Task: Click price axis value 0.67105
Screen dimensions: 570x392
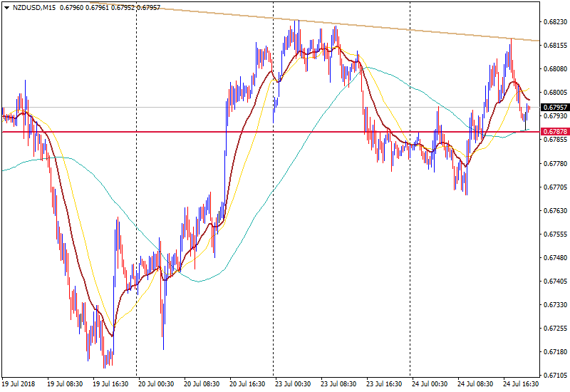Action: point(555,375)
